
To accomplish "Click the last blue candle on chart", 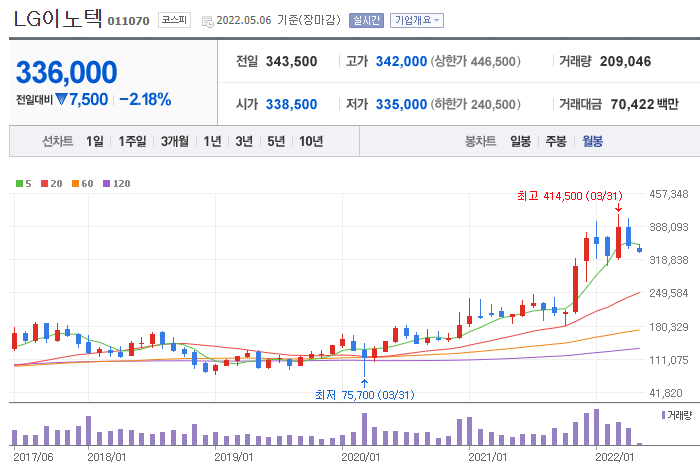I will click(x=640, y=249).
